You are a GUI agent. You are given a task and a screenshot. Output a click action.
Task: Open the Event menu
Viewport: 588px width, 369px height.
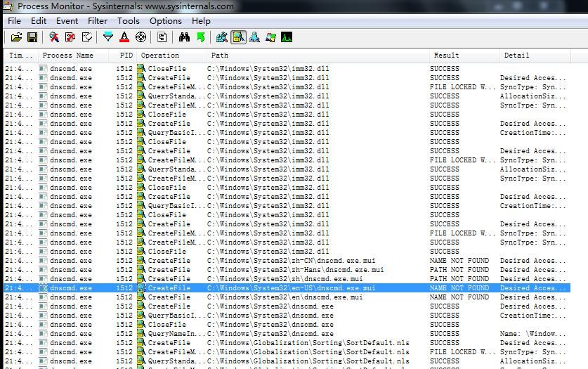(67, 21)
